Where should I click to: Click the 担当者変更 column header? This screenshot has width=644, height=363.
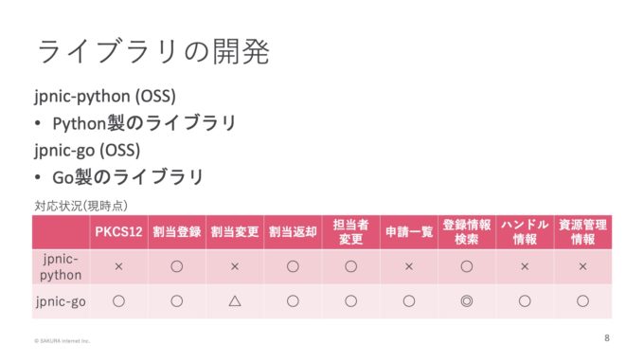tap(350, 232)
